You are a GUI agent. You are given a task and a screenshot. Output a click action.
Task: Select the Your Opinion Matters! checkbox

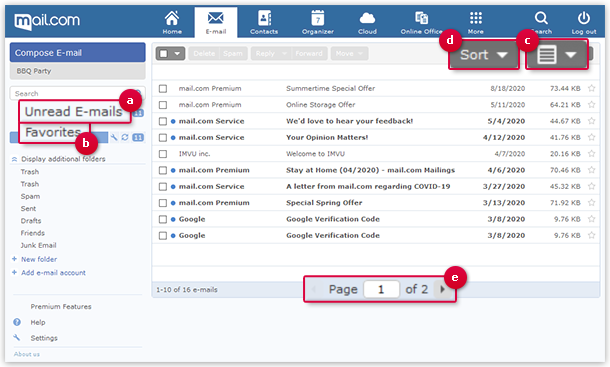(x=163, y=138)
